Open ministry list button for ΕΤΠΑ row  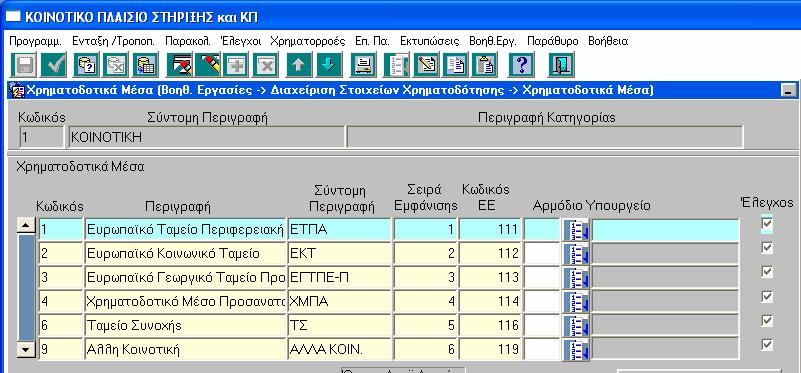coord(576,229)
